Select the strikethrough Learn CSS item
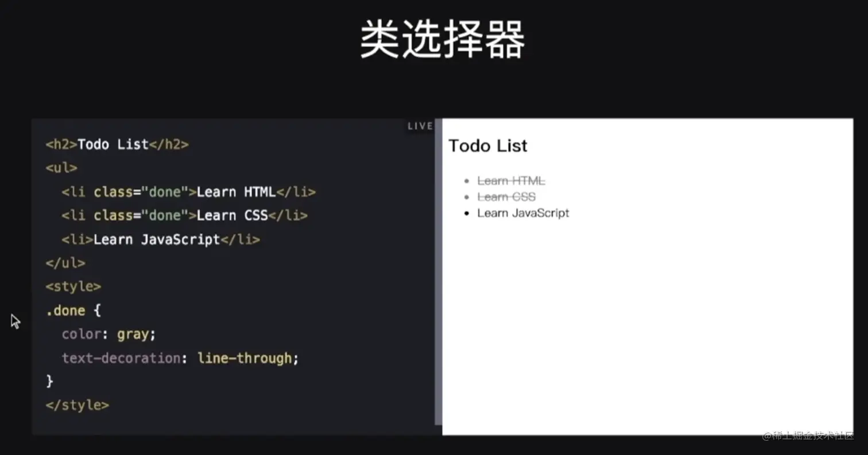868x455 pixels. [x=506, y=196]
